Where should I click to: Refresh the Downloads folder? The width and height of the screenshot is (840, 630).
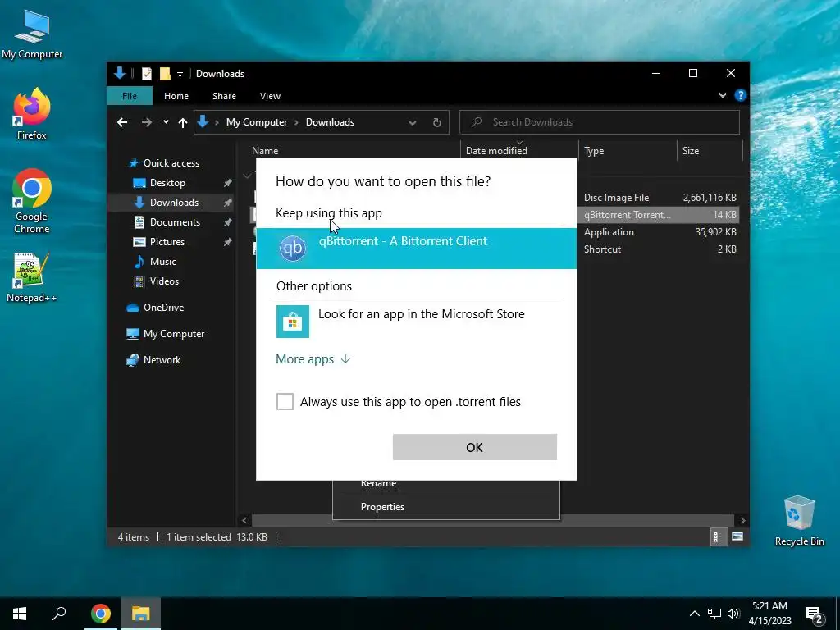pyautogui.click(x=436, y=123)
